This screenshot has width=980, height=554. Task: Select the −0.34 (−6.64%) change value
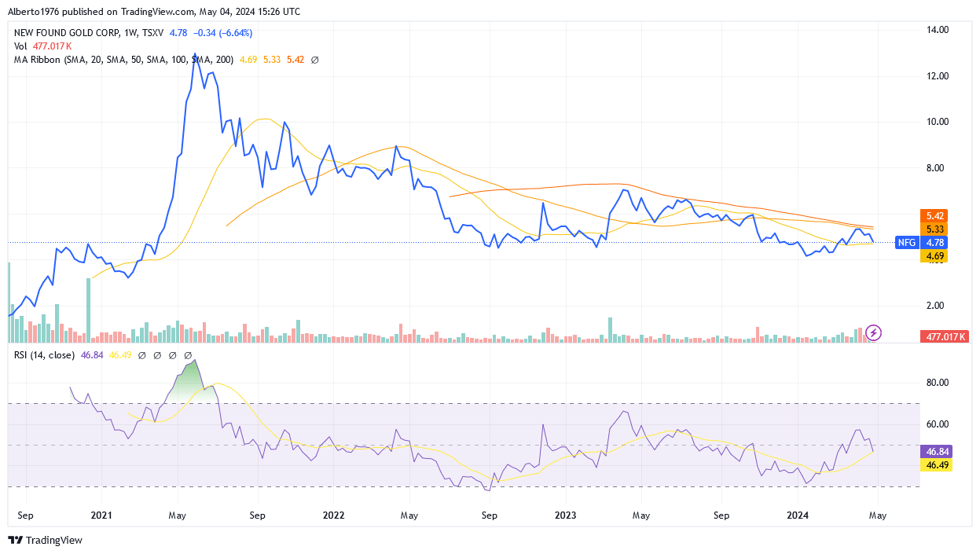pyautogui.click(x=224, y=33)
